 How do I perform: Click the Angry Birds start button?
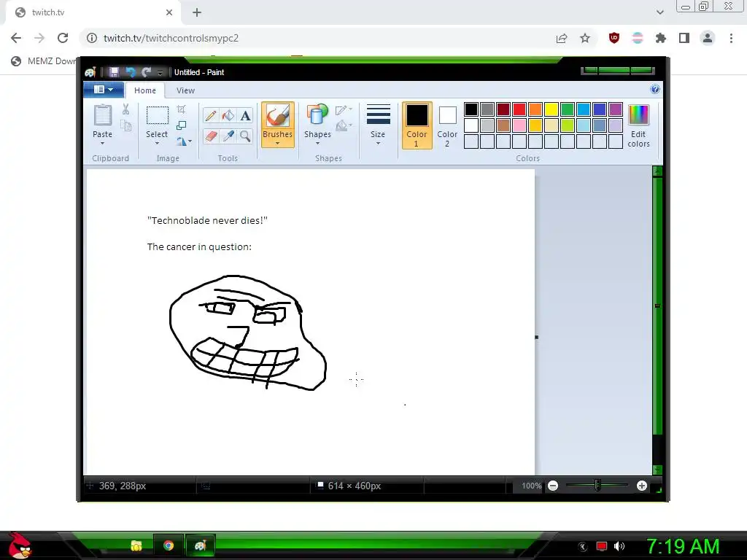[19, 545]
